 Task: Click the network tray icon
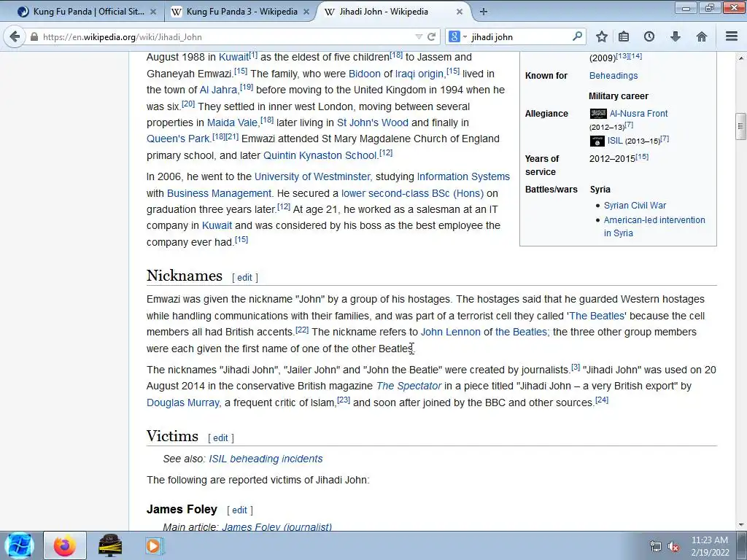[656, 547]
